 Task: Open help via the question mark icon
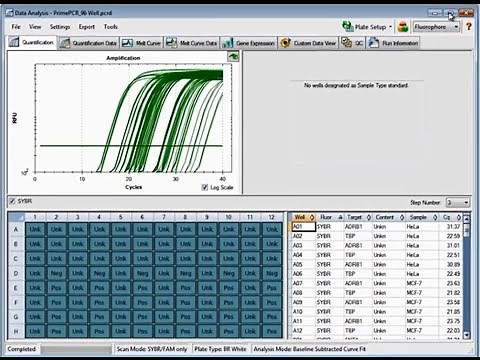[469, 27]
